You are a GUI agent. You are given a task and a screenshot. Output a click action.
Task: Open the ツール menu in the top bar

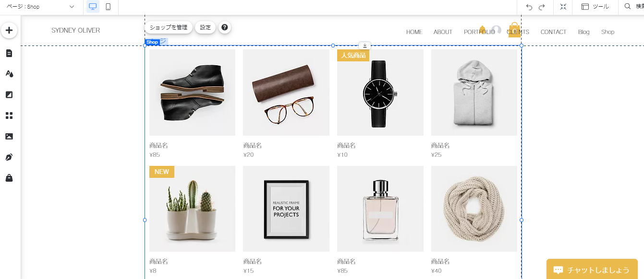point(595,7)
